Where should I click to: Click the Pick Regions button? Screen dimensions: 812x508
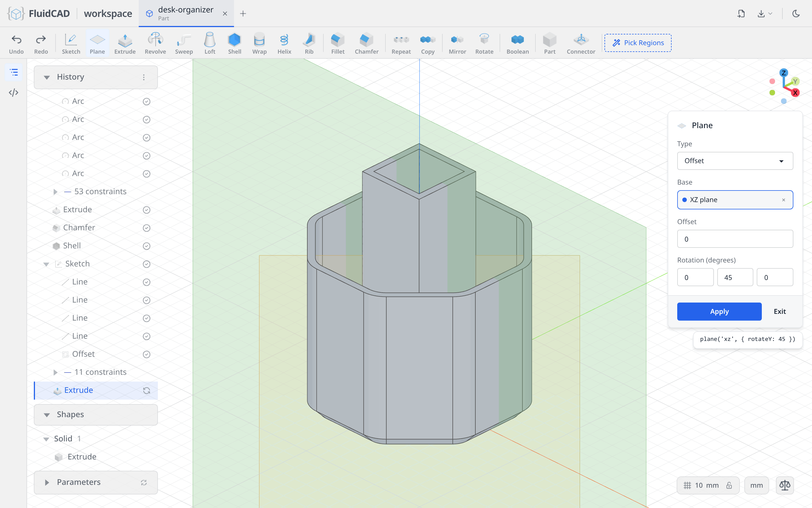[638, 43]
